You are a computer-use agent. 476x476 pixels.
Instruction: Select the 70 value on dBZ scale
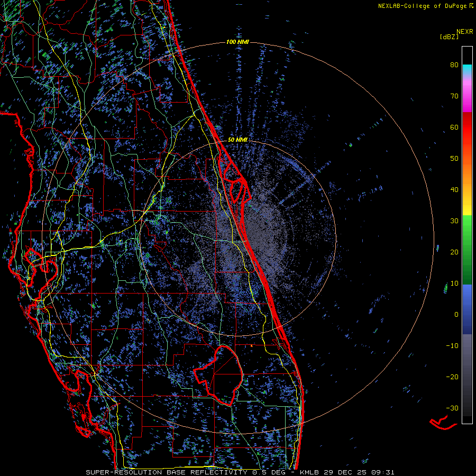click(x=454, y=96)
